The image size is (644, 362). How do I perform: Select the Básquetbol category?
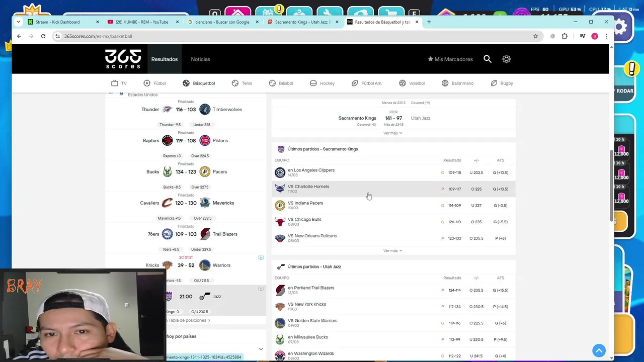199,83
